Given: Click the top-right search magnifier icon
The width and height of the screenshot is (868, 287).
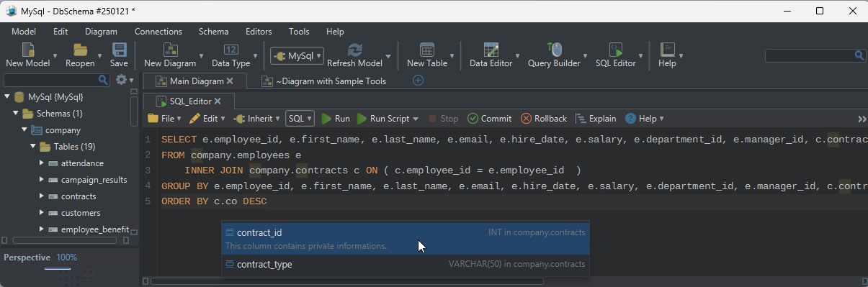Looking at the screenshot, I should click(x=859, y=55).
